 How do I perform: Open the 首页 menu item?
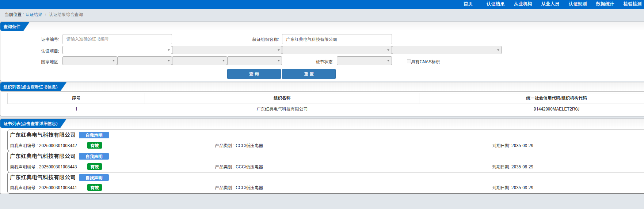pyautogui.click(x=468, y=4)
